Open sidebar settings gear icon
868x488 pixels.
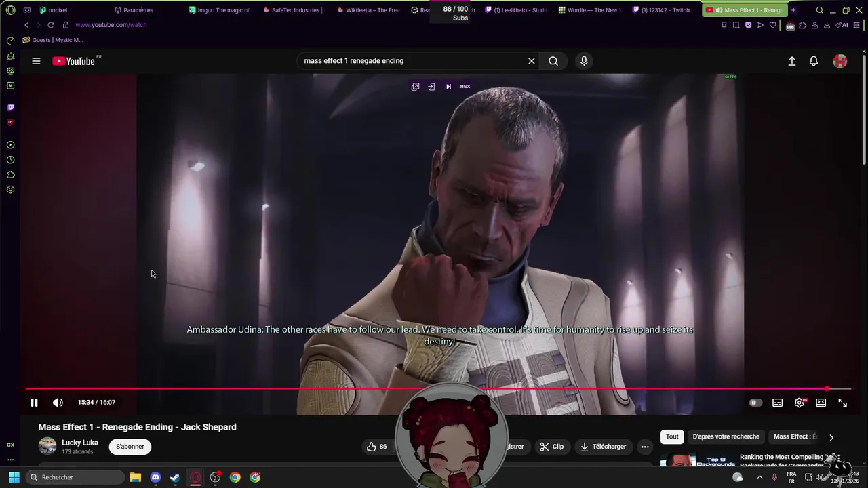[10, 190]
